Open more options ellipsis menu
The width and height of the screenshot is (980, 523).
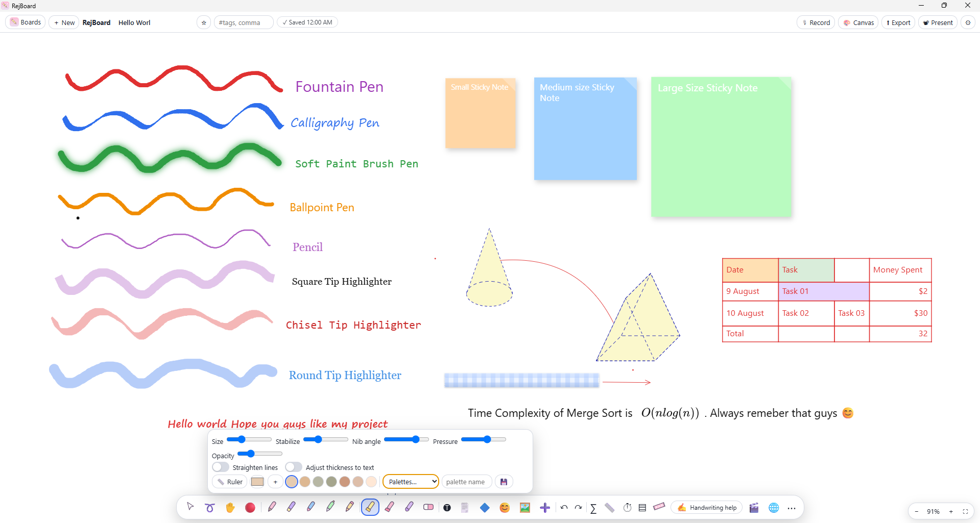pos(792,508)
